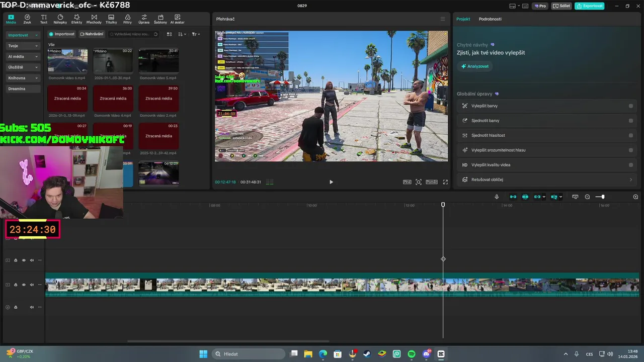Open the media sort dropdown
The image size is (644, 362).
[x=182, y=34]
